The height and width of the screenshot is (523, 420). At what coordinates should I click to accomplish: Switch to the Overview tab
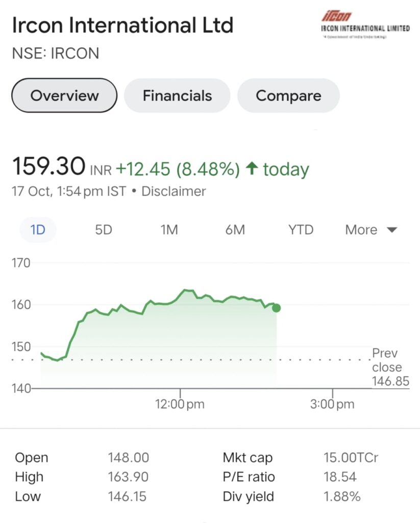tap(64, 96)
